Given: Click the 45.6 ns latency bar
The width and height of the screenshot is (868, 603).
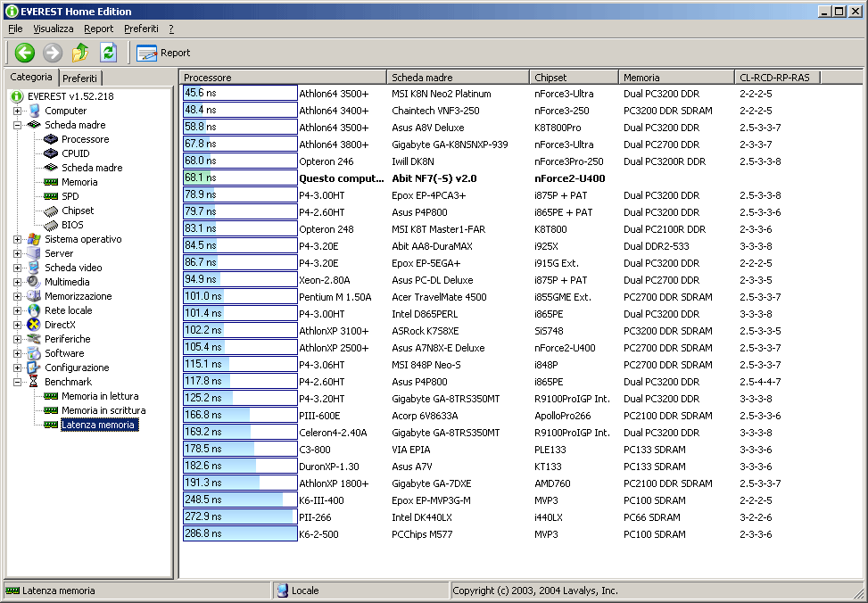Looking at the screenshot, I should coord(240,93).
